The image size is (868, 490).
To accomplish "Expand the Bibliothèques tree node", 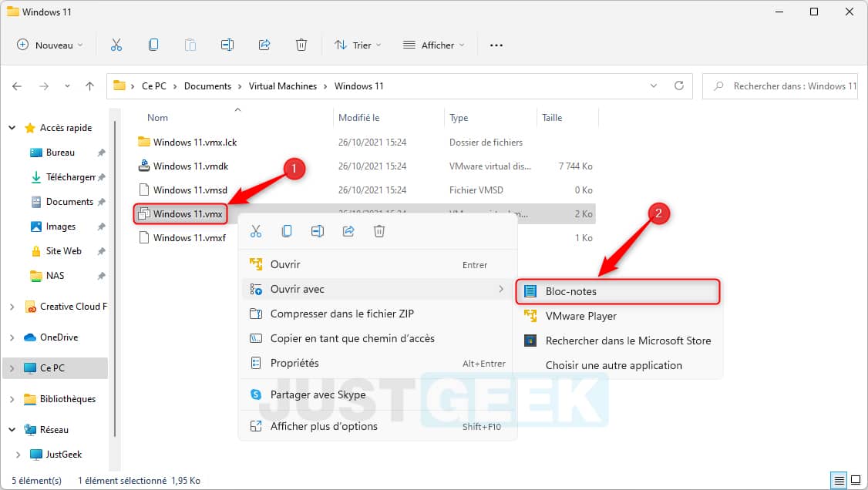I will 12,399.
